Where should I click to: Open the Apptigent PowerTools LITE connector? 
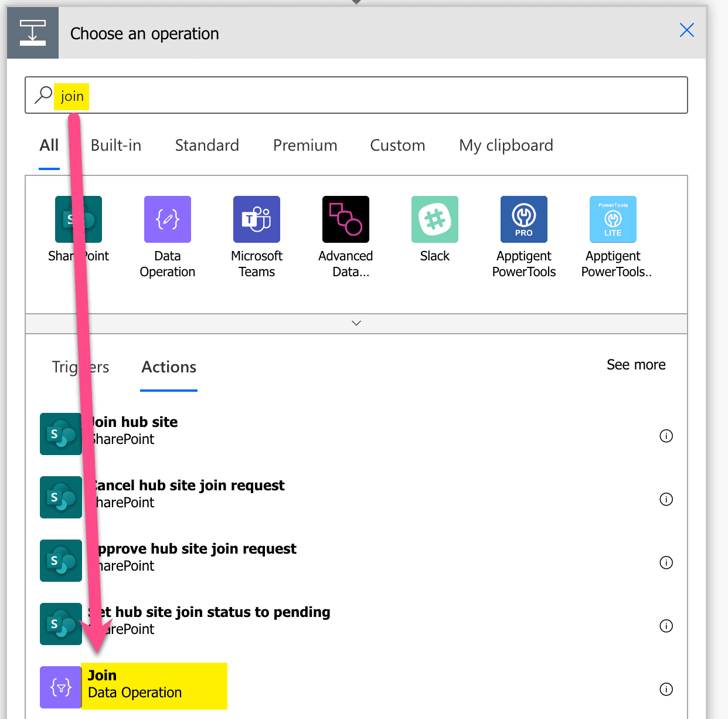pos(613,219)
